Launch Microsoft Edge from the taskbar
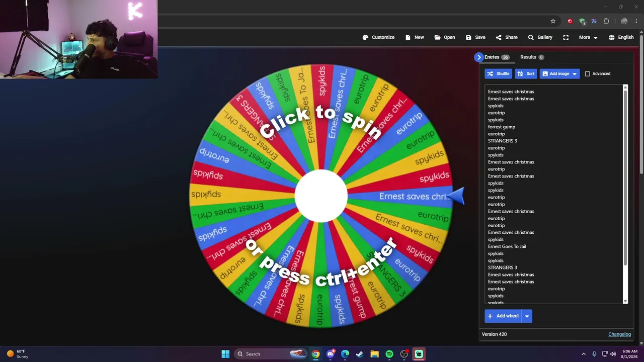 click(x=345, y=354)
